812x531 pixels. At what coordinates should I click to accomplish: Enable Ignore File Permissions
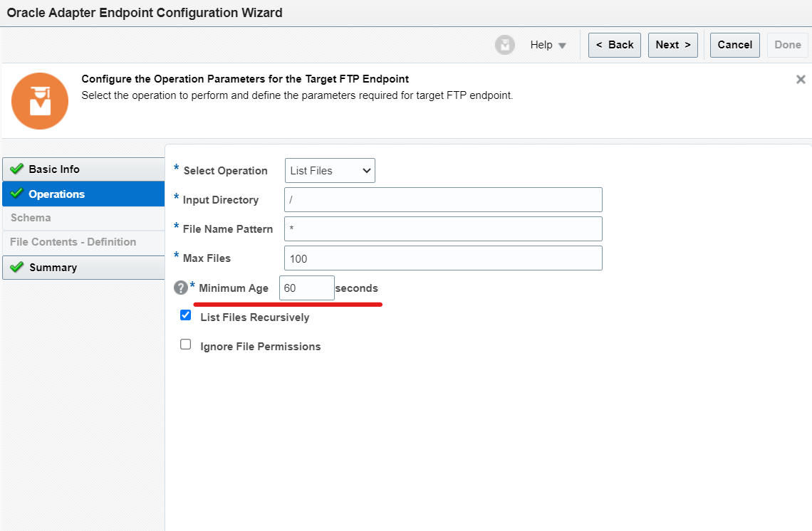click(185, 344)
